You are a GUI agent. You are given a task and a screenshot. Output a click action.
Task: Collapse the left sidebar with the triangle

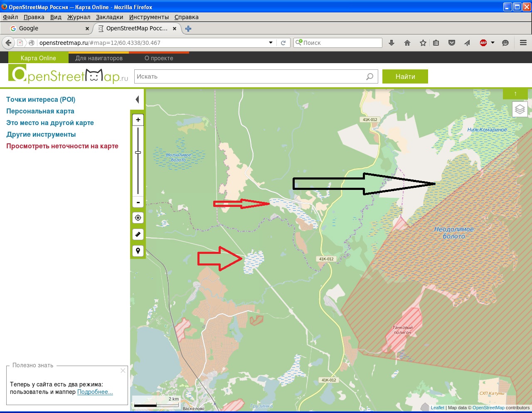[137, 99]
